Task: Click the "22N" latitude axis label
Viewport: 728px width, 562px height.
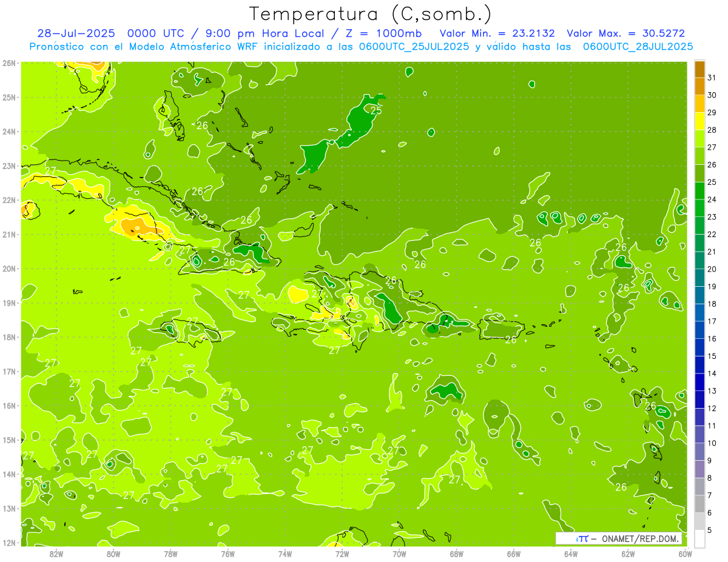Action: (x=9, y=200)
